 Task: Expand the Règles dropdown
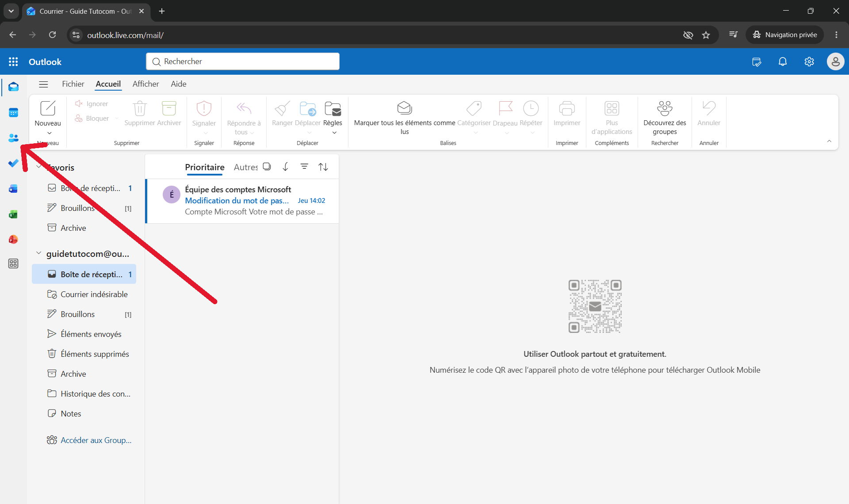(x=334, y=133)
